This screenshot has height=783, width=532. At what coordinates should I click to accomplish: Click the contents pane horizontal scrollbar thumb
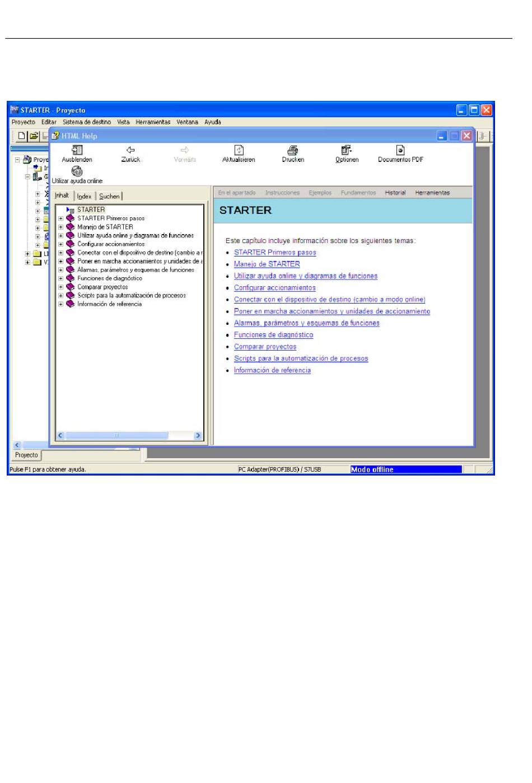[x=116, y=435]
